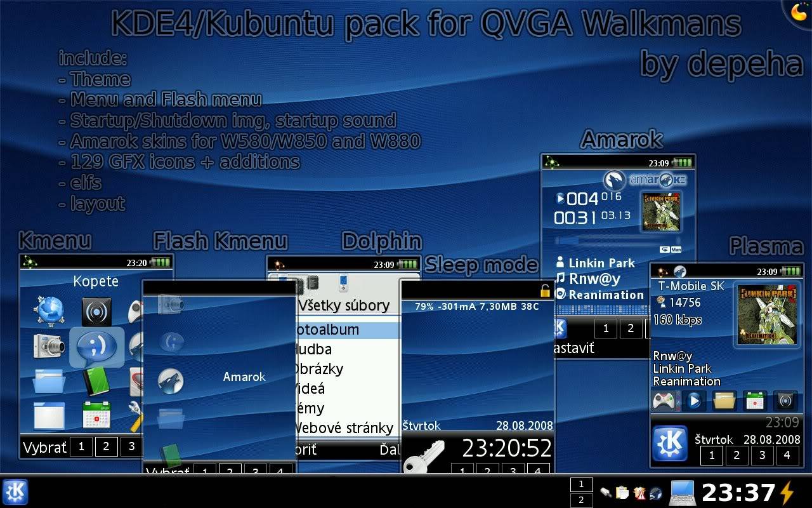Open the camera icon in Kmenu
The image size is (812, 508).
(x=49, y=345)
